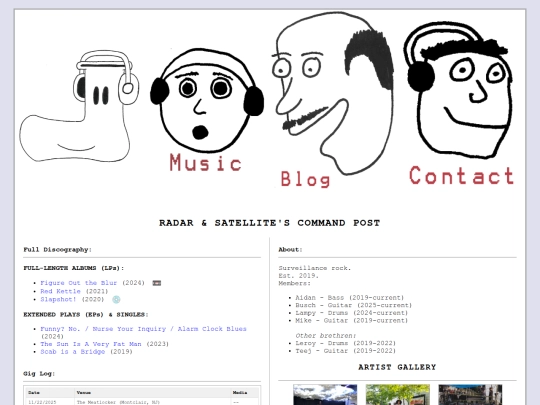Image resolution: width=540 pixels, height=405 pixels.
Task: Click the About heading
Action: point(290,250)
